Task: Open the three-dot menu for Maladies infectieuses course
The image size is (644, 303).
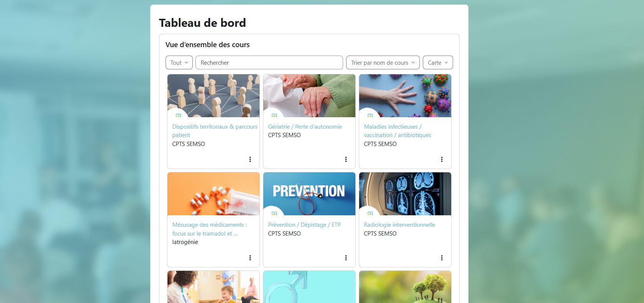Action: click(x=442, y=159)
